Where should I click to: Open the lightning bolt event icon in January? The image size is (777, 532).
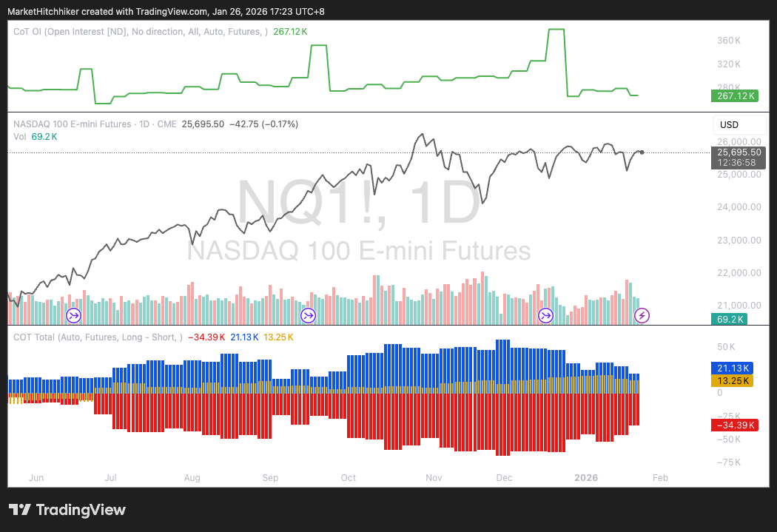coord(642,315)
